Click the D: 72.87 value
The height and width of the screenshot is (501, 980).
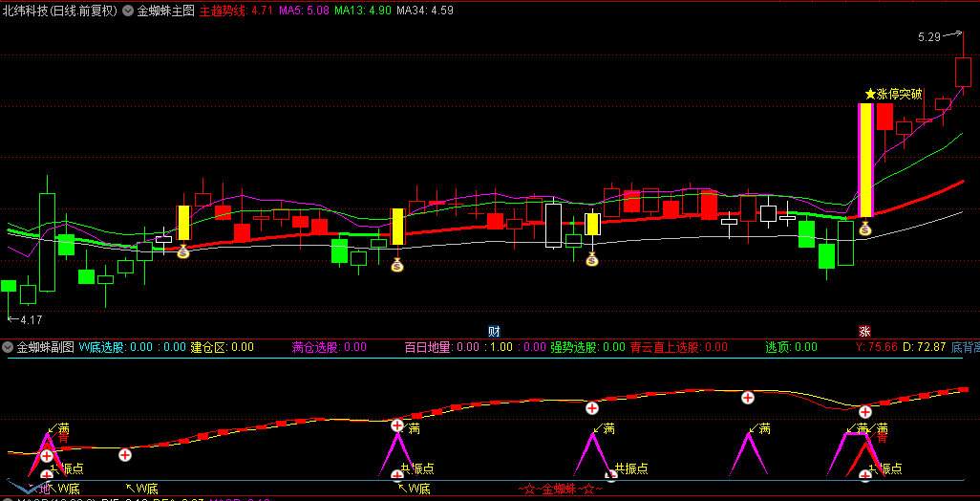pos(925,346)
